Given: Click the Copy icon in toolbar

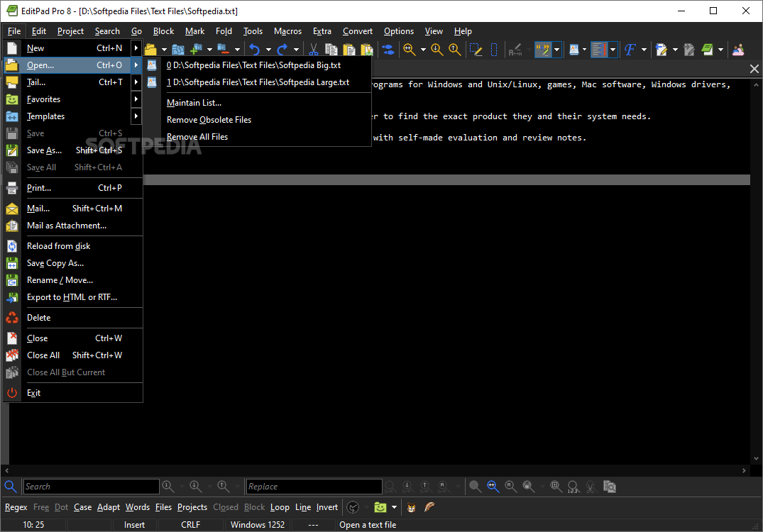Looking at the screenshot, I should (331, 49).
